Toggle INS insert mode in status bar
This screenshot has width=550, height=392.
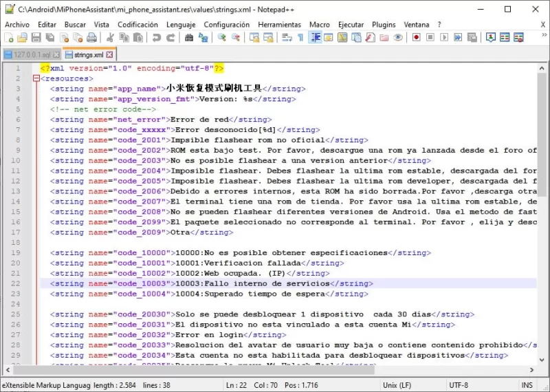527,385
